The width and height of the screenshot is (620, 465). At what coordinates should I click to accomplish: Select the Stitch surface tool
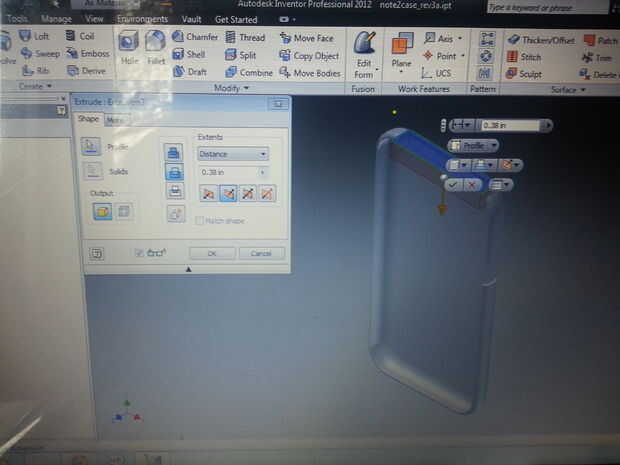pos(524,57)
